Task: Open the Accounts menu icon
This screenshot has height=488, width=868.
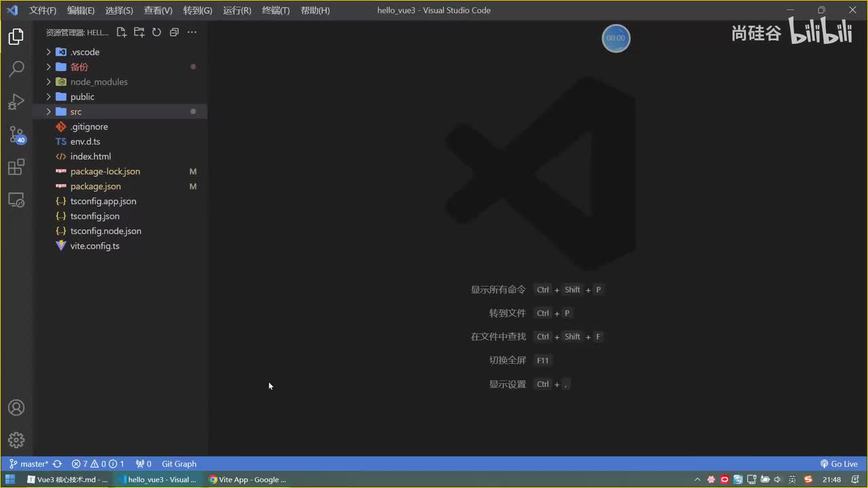Action: click(16, 407)
